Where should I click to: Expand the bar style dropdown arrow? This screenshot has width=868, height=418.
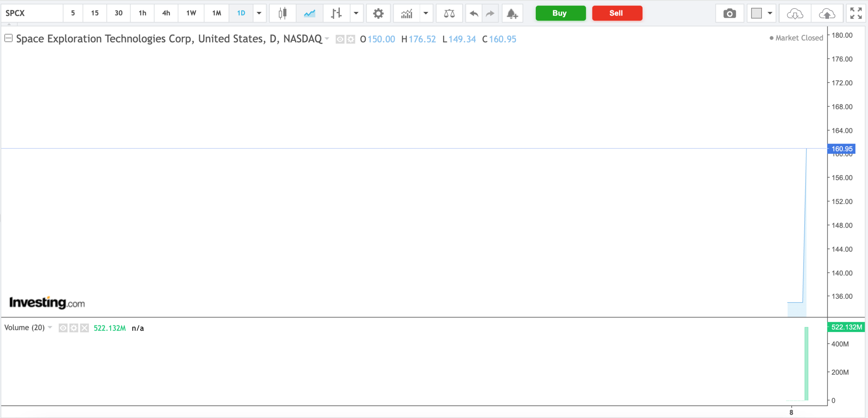coord(356,13)
